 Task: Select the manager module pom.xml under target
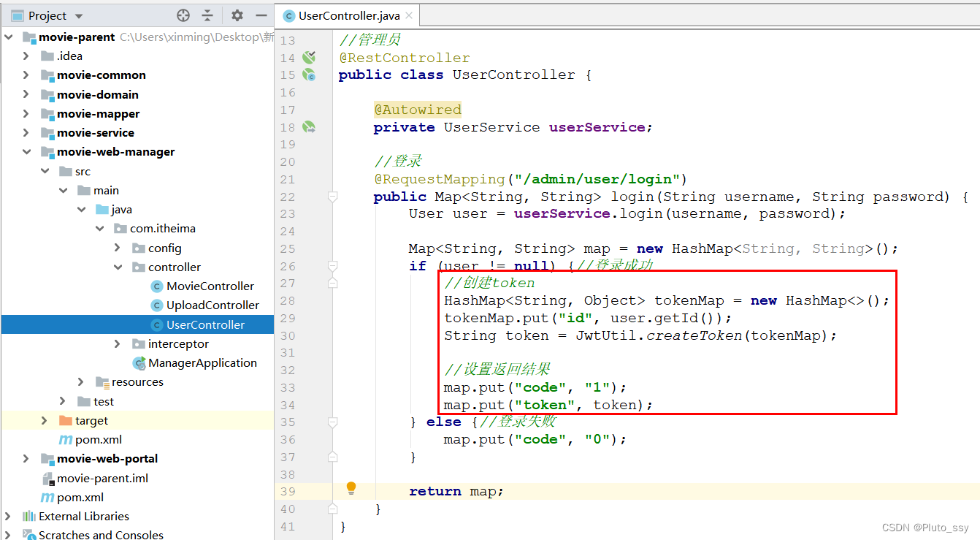(99, 439)
